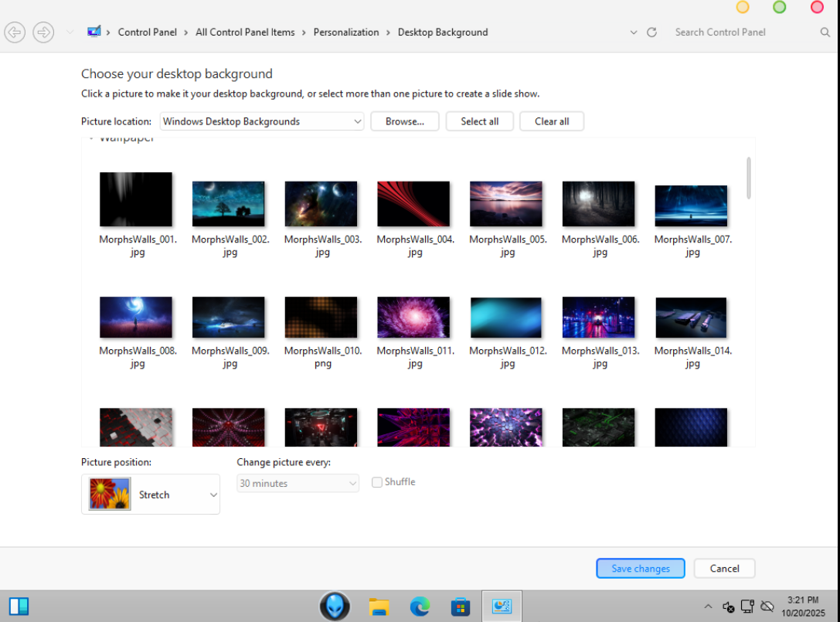This screenshot has height=622, width=840.
Task: Click the wallpaper list vertical scrollbar
Action: coord(748,178)
